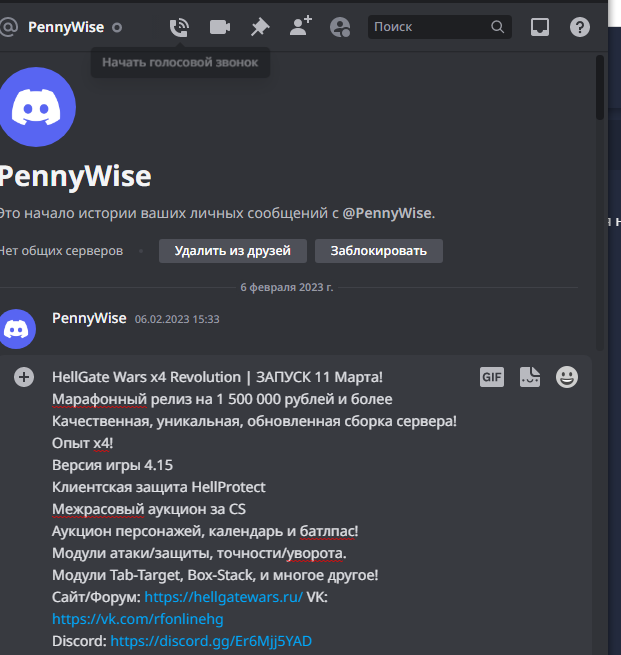
Task: Click the text line 'Версия игры 4.15'
Action: (112, 465)
